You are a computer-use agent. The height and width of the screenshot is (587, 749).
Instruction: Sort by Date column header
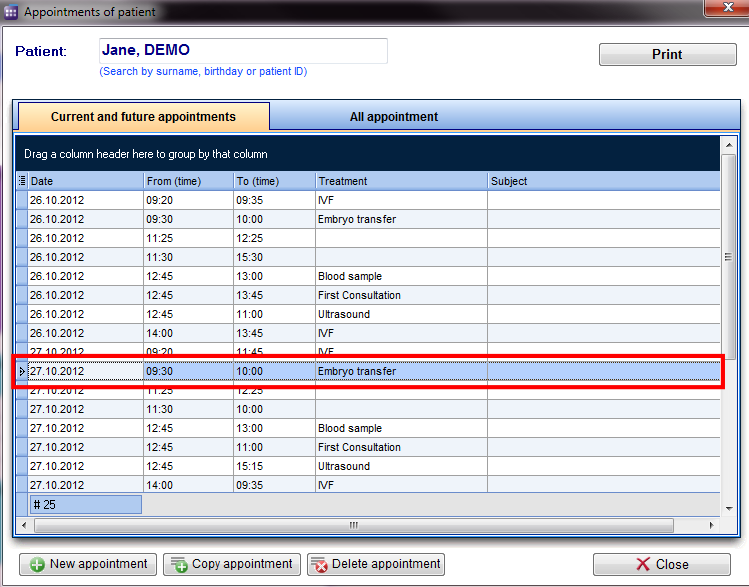click(86, 181)
